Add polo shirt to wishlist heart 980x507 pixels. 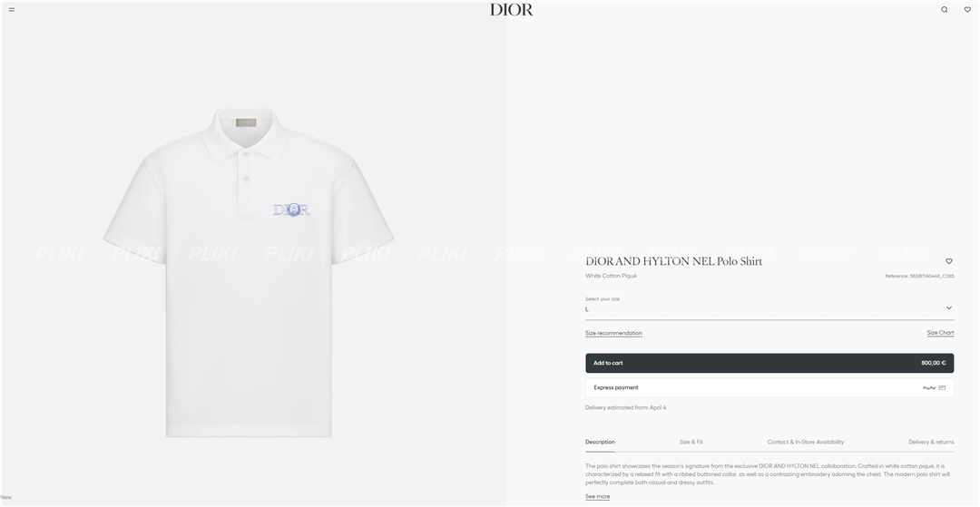point(949,261)
